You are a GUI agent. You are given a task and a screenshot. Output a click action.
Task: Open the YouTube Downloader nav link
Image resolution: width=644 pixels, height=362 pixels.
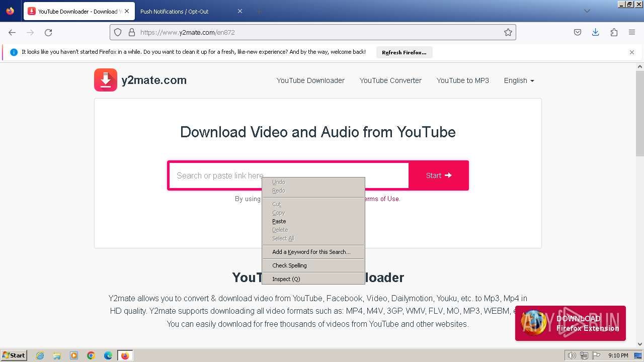[310, 80]
